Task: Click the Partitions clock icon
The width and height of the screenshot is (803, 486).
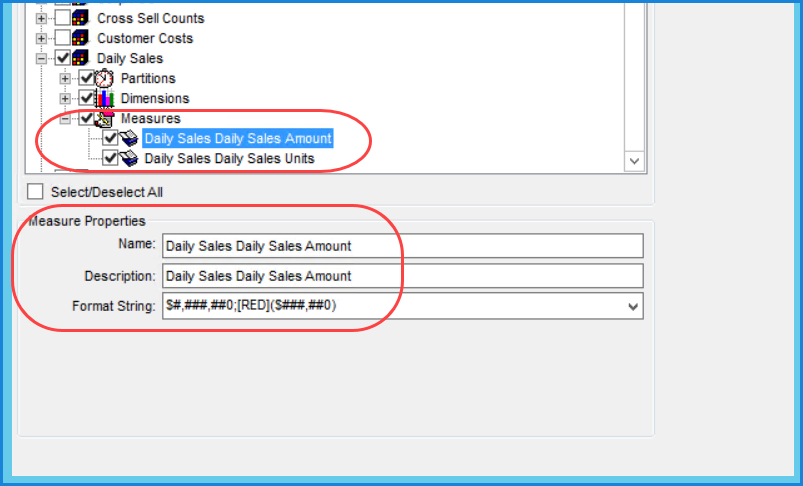Action: click(x=106, y=78)
